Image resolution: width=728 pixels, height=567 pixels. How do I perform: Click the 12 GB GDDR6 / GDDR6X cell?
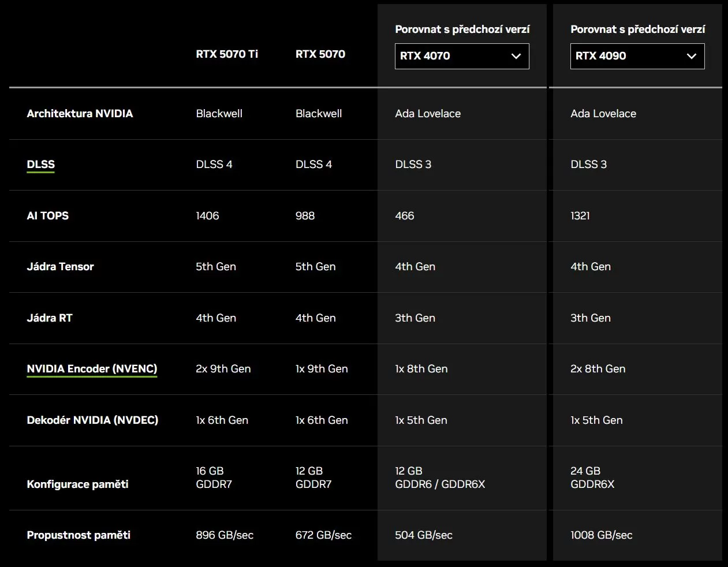[440, 478]
